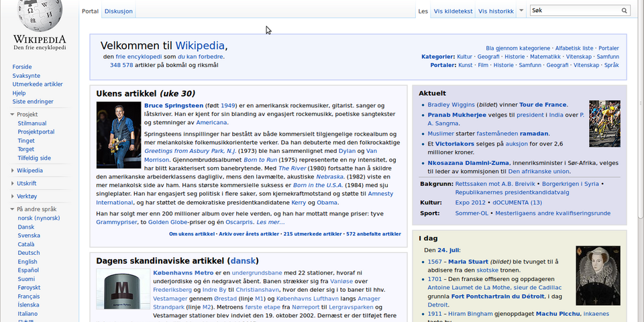Open the Bradley Wiggins news link

451,105
